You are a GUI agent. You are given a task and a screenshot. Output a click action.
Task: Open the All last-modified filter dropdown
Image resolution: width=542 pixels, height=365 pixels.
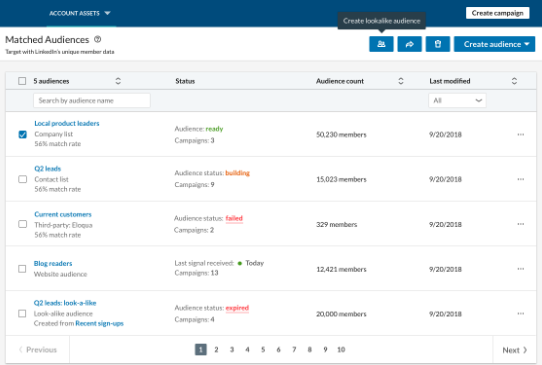[x=457, y=101]
